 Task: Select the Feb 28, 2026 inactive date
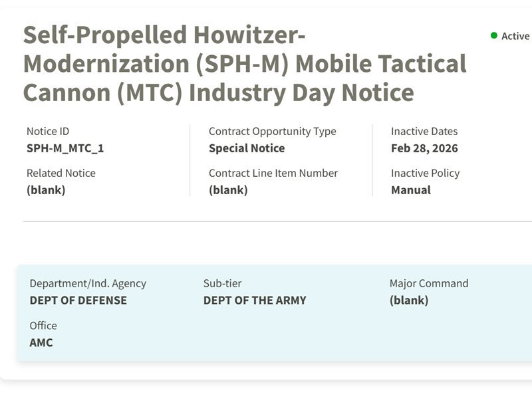click(424, 148)
